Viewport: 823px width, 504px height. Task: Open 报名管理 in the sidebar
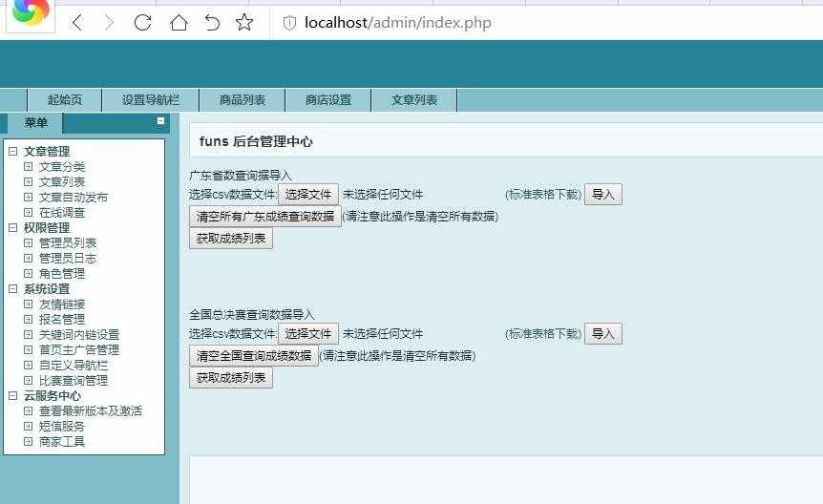[x=62, y=320]
